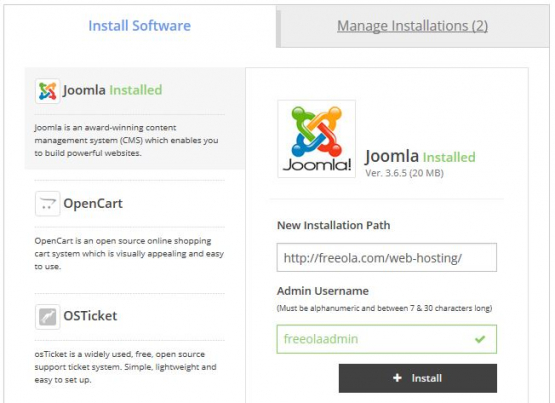Click the OpenCart description about online shopping cart

coord(129,254)
